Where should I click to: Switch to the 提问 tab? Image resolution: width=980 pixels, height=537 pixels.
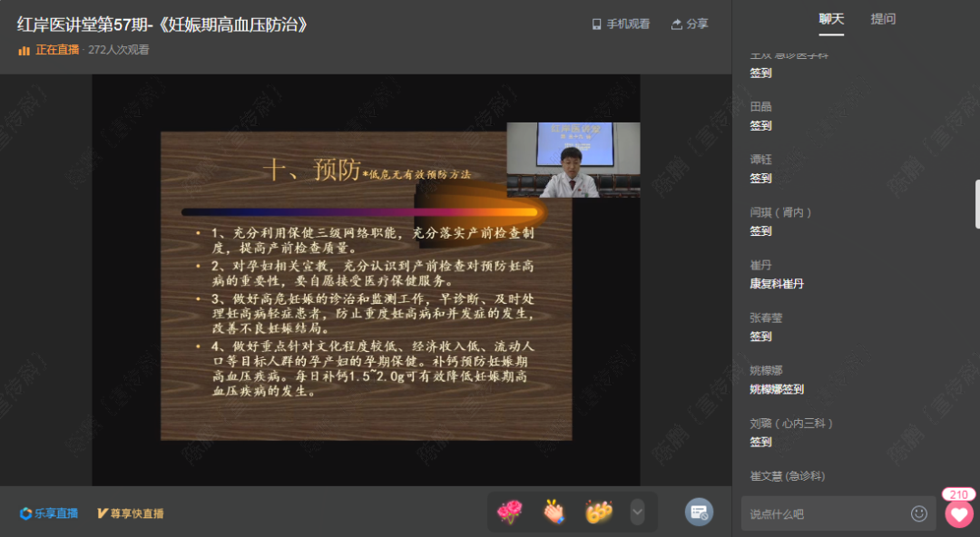point(883,19)
